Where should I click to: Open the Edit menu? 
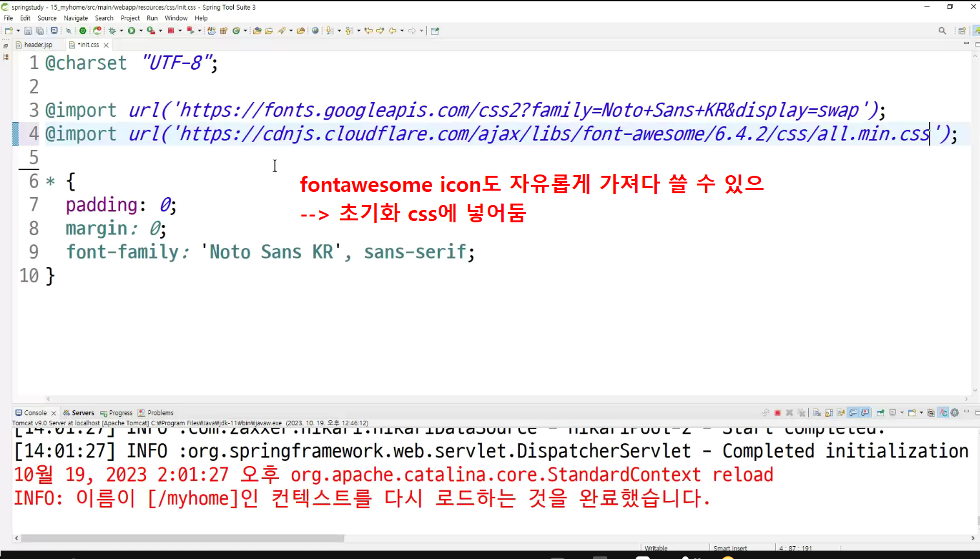click(25, 18)
